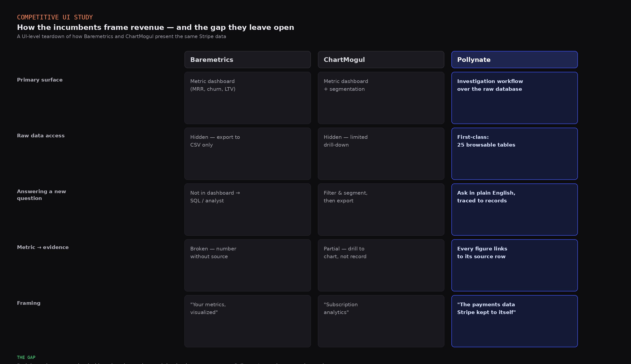This screenshot has width=631, height=364.
Task: Click the 'COMPETITIVE UI STUDY' label
Action: (x=55, y=17)
